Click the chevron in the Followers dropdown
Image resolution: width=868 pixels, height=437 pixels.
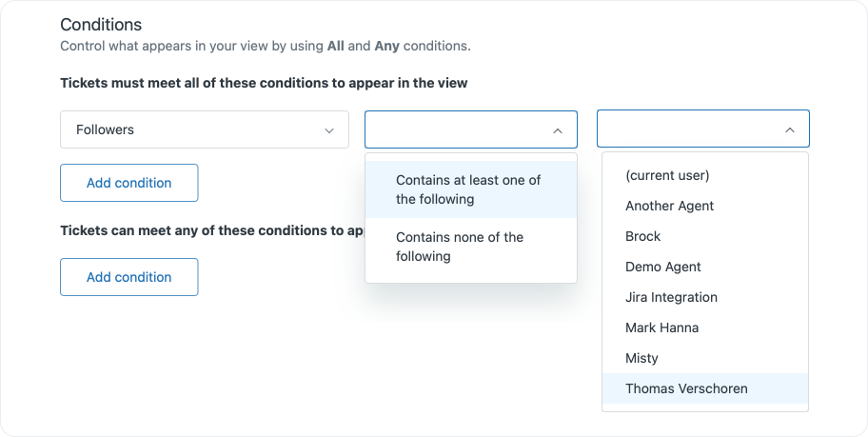tap(329, 130)
